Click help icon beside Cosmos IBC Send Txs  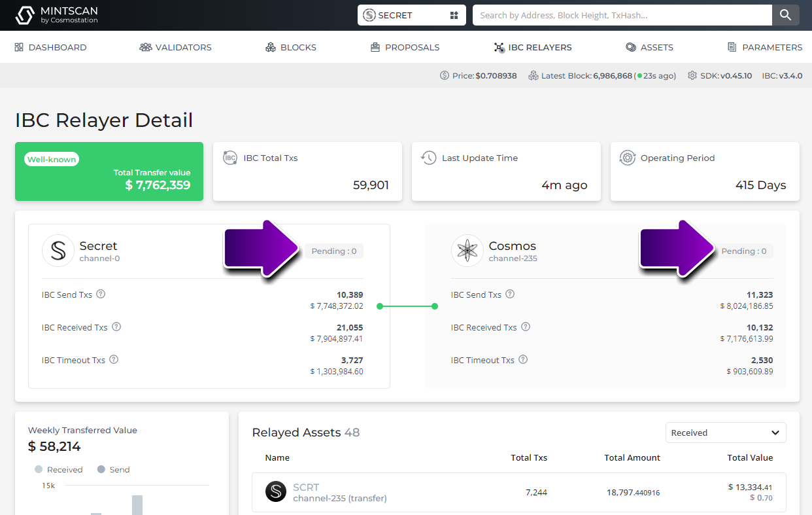click(510, 294)
